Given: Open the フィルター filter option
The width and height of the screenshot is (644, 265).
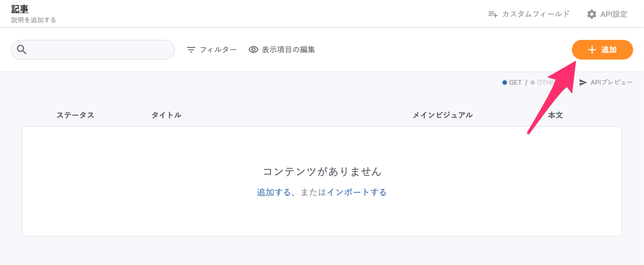Looking at the screenshot, I should [x=218, y=50].
